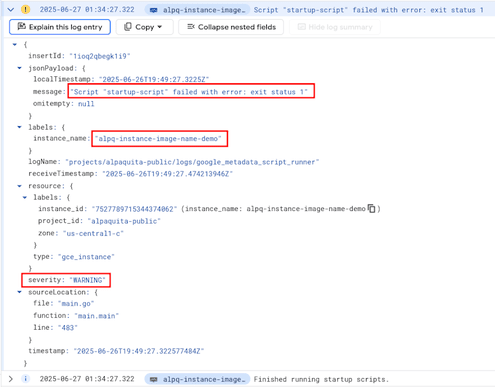
Task: Click the Hide log summary button
Action: [335, 27]
